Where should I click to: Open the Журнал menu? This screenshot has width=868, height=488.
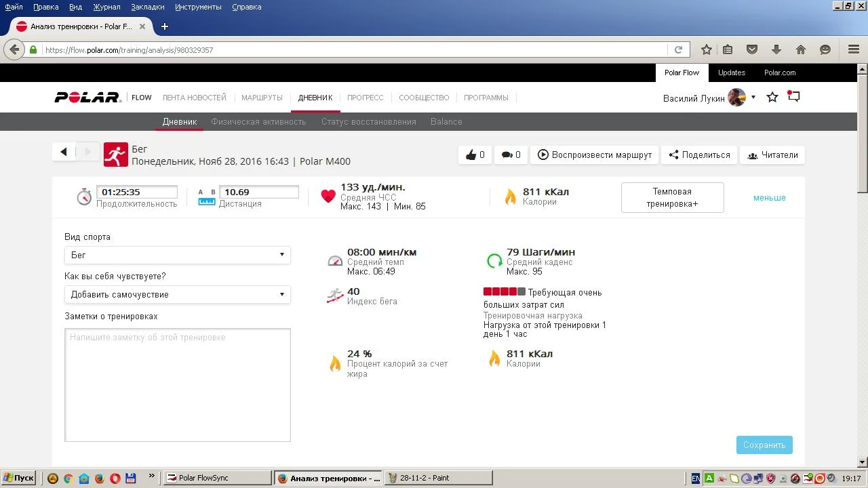point(106,7)
